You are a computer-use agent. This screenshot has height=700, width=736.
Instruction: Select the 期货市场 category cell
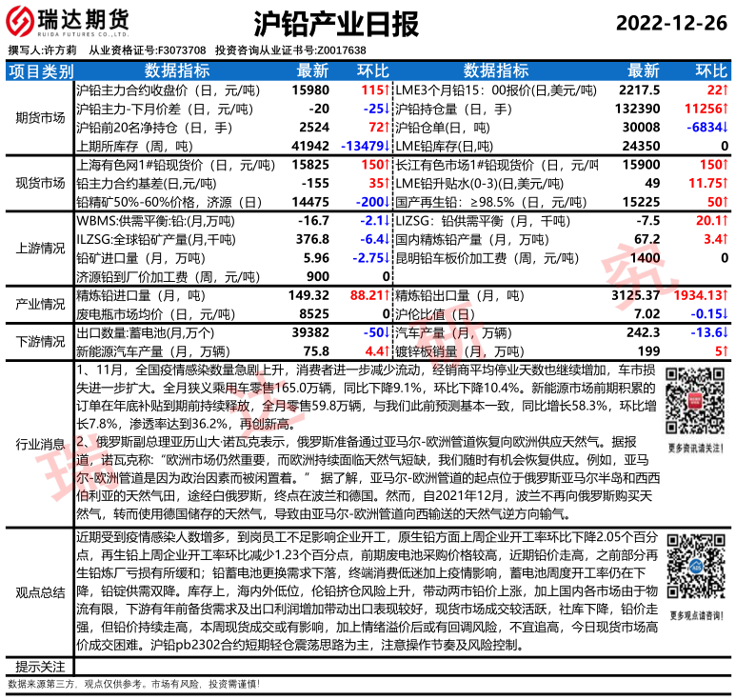38,118
